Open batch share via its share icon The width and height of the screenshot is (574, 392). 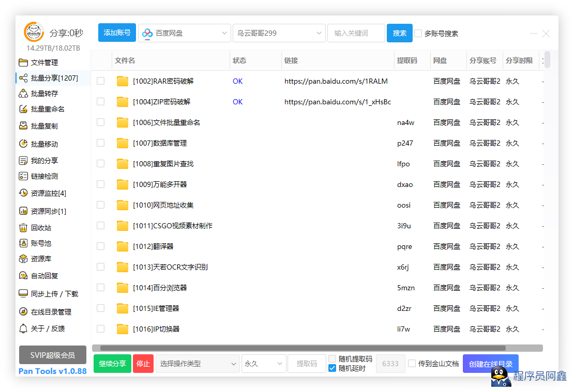tap(23, 78)
